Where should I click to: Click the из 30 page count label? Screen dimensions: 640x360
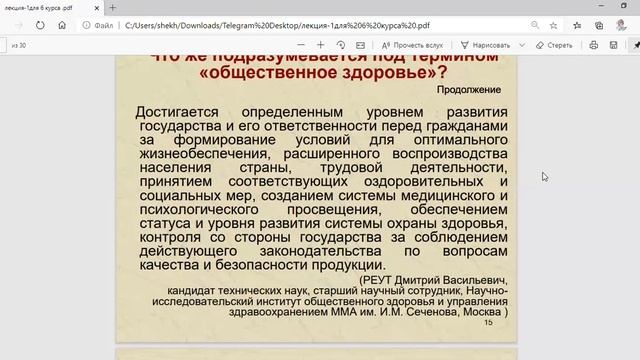pyautogui.click(x=19, y=45)
